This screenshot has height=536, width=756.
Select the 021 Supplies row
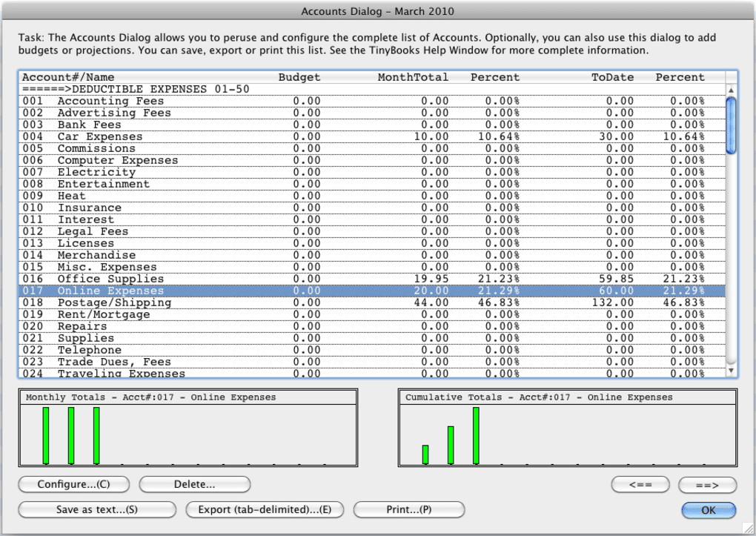tap(372, 338)
